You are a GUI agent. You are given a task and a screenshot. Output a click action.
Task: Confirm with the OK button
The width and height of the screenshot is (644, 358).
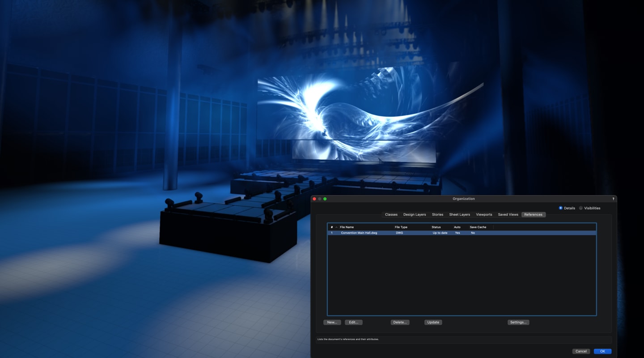pos(602,351)
